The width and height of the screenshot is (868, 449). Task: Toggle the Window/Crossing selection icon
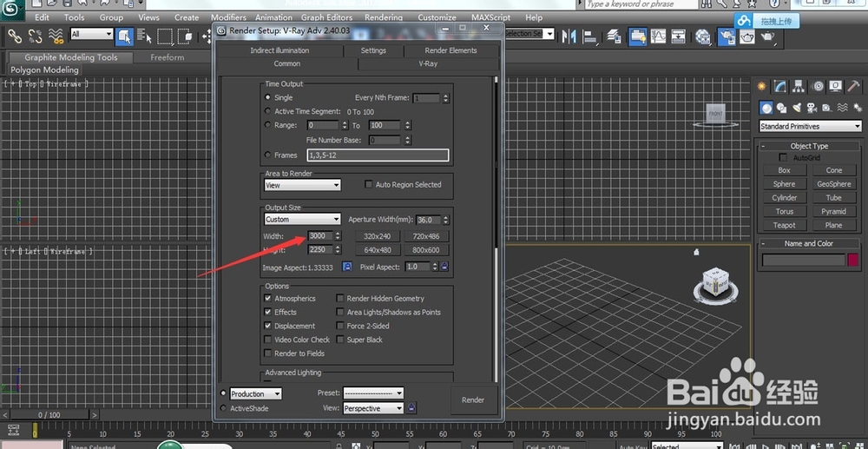point(187,36)
